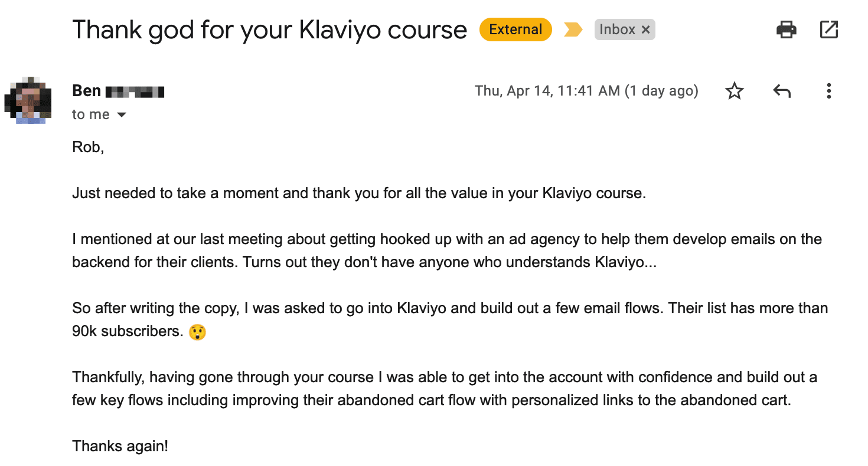Viewport: 868px width, 466px height.
Task: Click the Thu, Apr 14 timestamp
Action: coord(586,91)
